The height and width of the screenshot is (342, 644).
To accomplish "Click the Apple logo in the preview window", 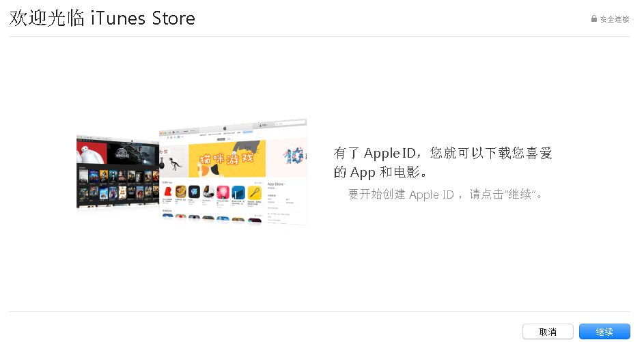I will [225, 128].
